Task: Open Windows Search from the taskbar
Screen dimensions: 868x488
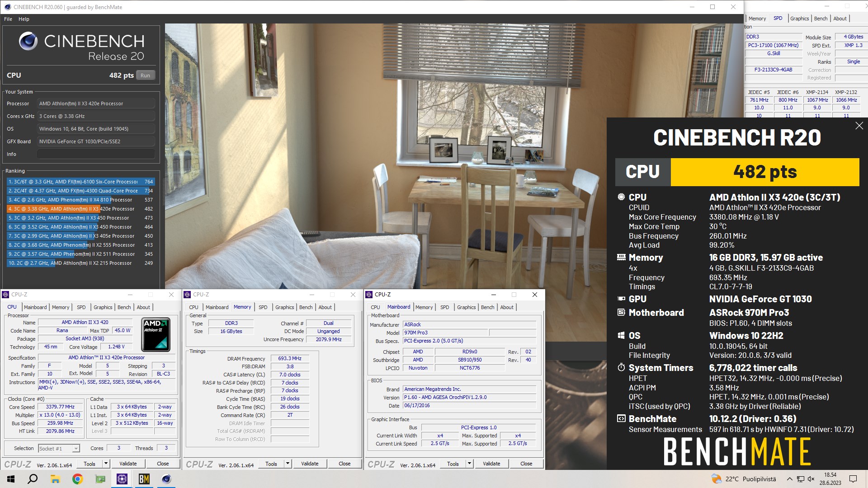Action: (x=33, y=479)
